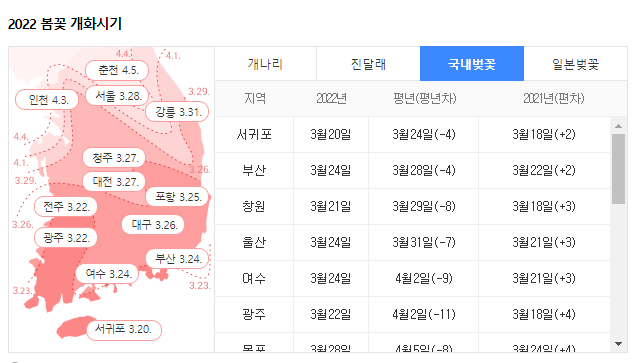The height and width of the screenshot is (363, 641).
Task: Click the 여수 3.24. map label
Action: click(x=107, y=274)
